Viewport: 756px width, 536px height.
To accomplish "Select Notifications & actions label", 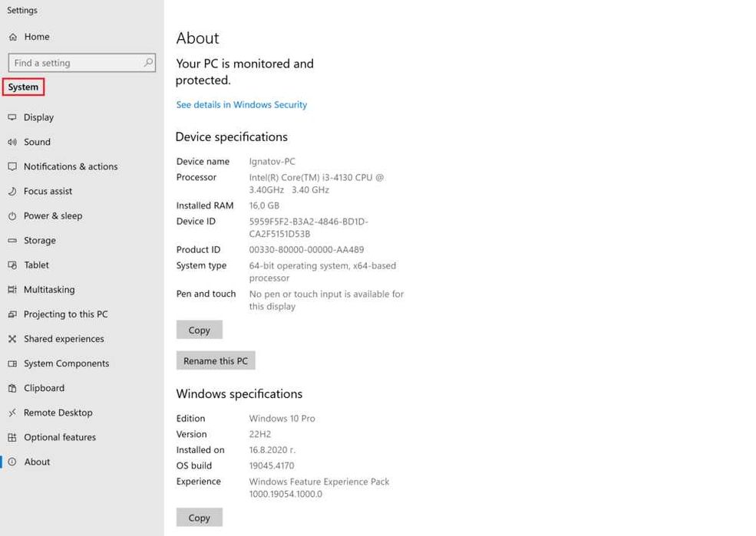I will tap(71, 166).
